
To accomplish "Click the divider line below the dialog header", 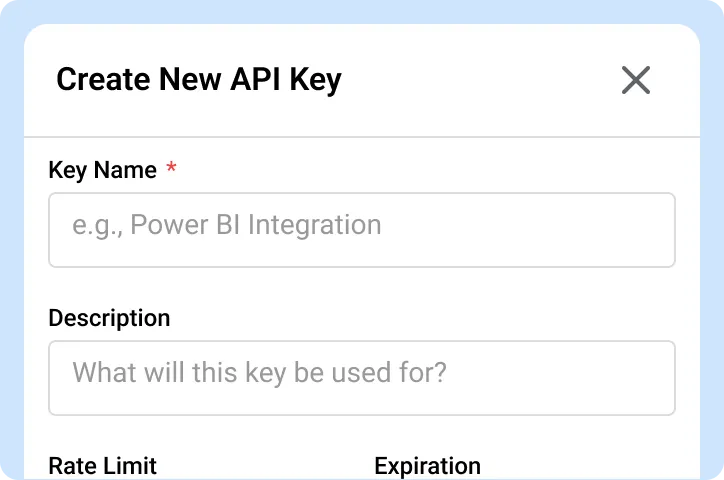I will (x=361, y=136).
